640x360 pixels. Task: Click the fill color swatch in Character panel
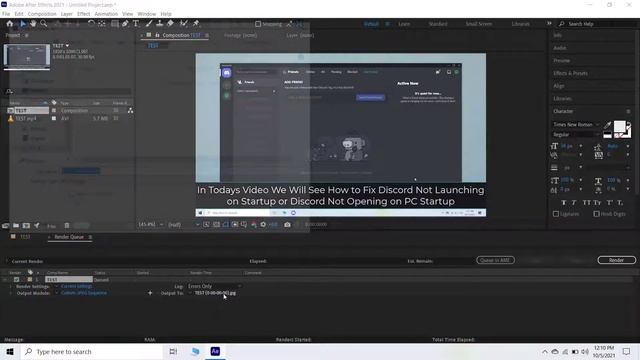(619, 126)
